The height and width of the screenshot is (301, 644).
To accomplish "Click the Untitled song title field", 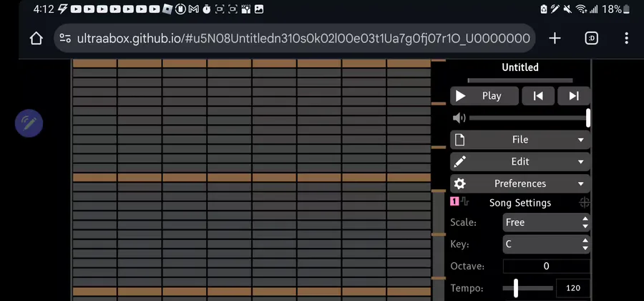I will 520,67.
